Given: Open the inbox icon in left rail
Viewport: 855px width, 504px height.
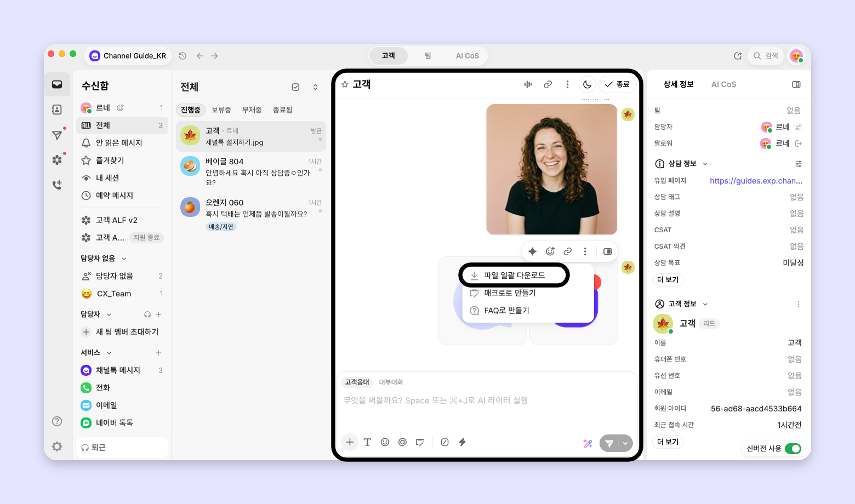Looking at the screenshot, I should [57, 84].
